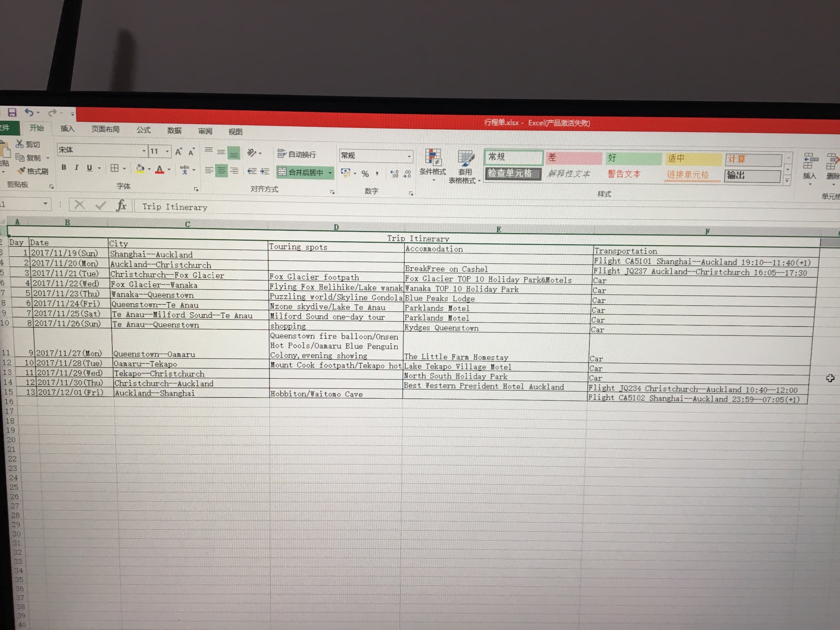Click the Wrap Text (自动换行) button
This screenshot has width=840, height=630.
(297, 154)
